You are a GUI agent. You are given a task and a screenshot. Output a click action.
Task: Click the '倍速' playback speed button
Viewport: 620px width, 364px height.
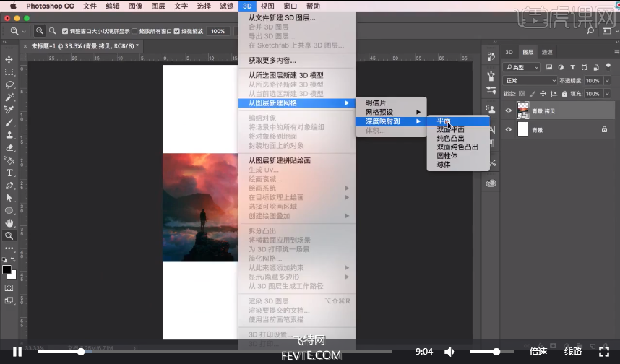[538, 351]
